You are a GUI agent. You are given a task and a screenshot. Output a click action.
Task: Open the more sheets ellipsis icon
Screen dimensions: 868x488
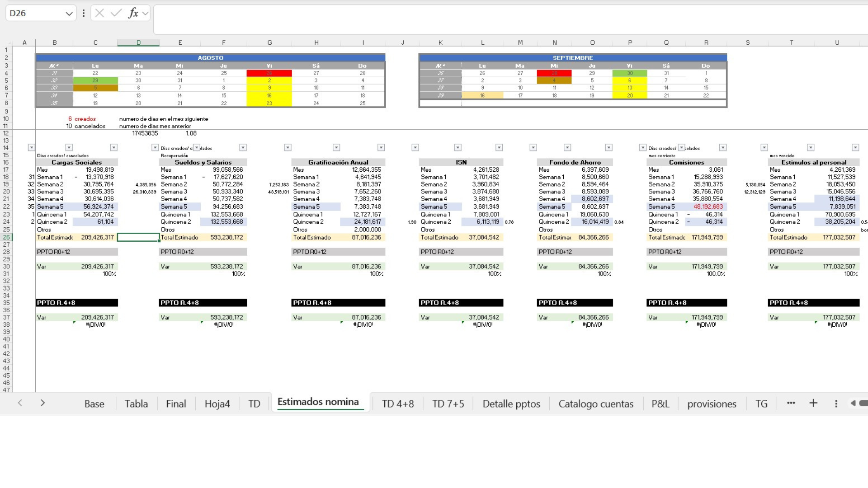(791, 403)
